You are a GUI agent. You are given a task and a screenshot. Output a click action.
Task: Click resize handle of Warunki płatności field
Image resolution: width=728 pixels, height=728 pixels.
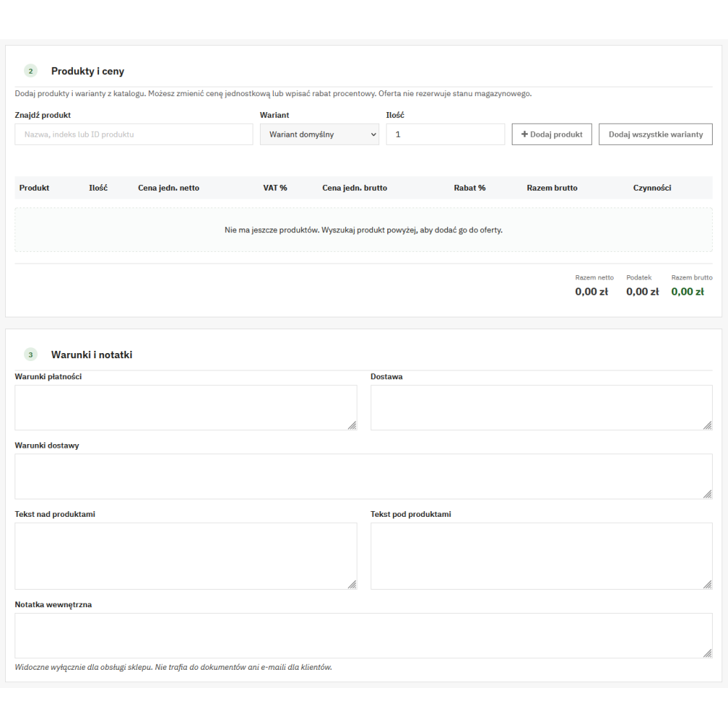352,425
